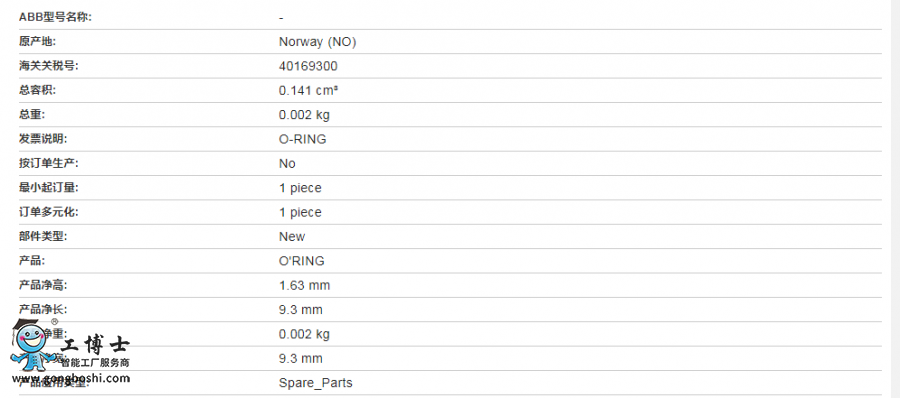900x398 pixels.
Task: Click the 订单多元化 row label
Action: [x=48, y=212]
